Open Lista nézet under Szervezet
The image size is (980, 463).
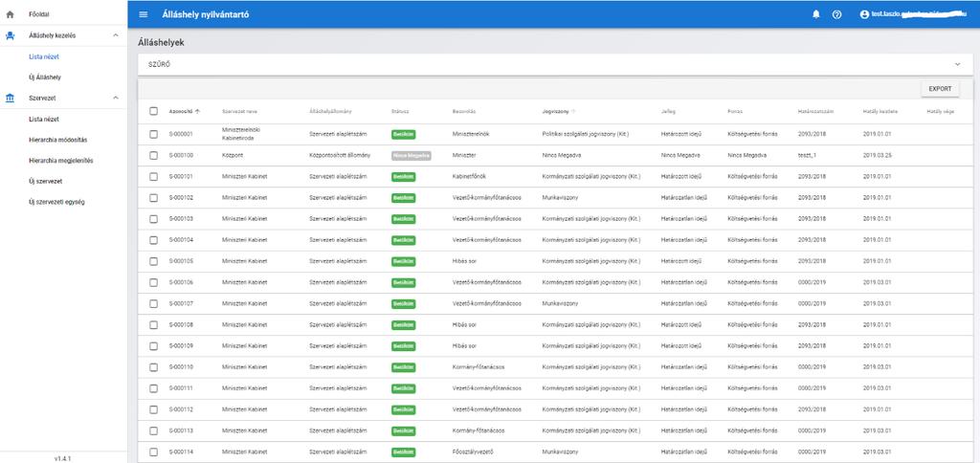[x=44, y=119]
